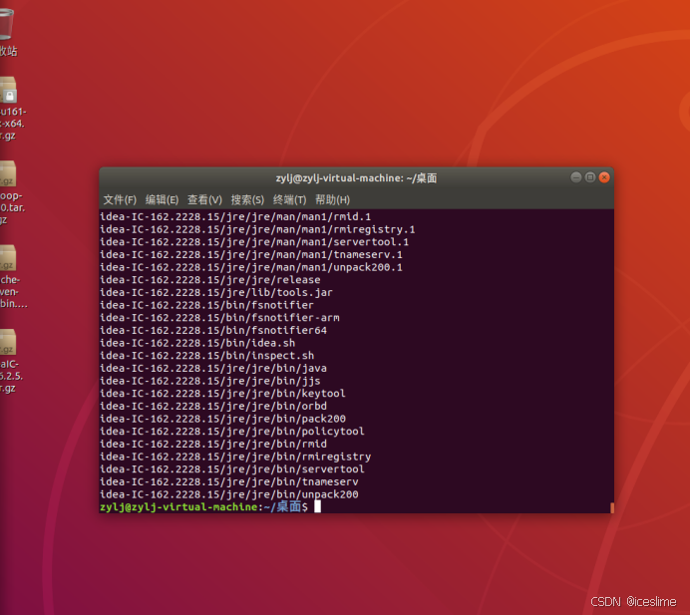Click the line ending in man1/unpack200.1
This screenshot has width=690, height=616.
[251, 267]
